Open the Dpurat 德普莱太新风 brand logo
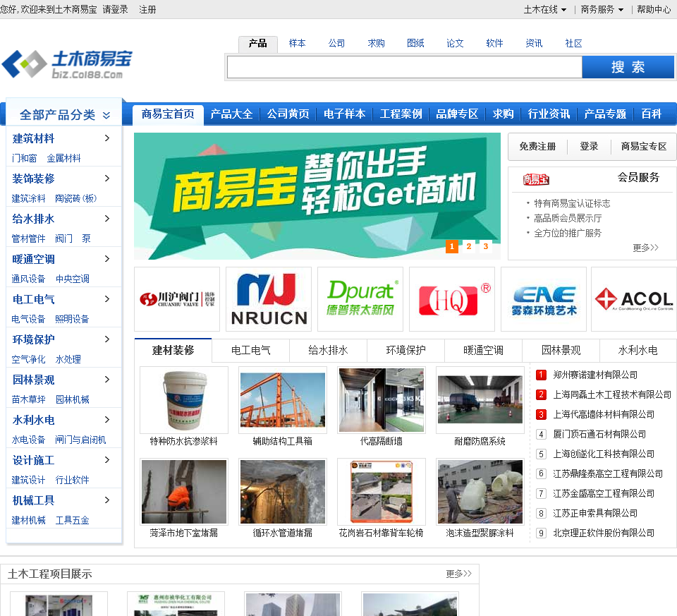677x616 pixels. point(360,299)
